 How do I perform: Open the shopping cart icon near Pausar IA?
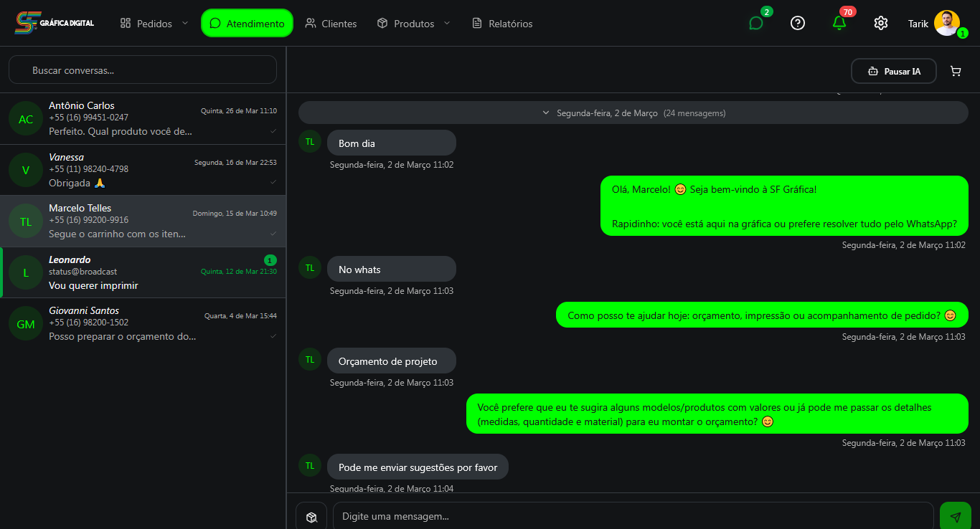[956, 71]
